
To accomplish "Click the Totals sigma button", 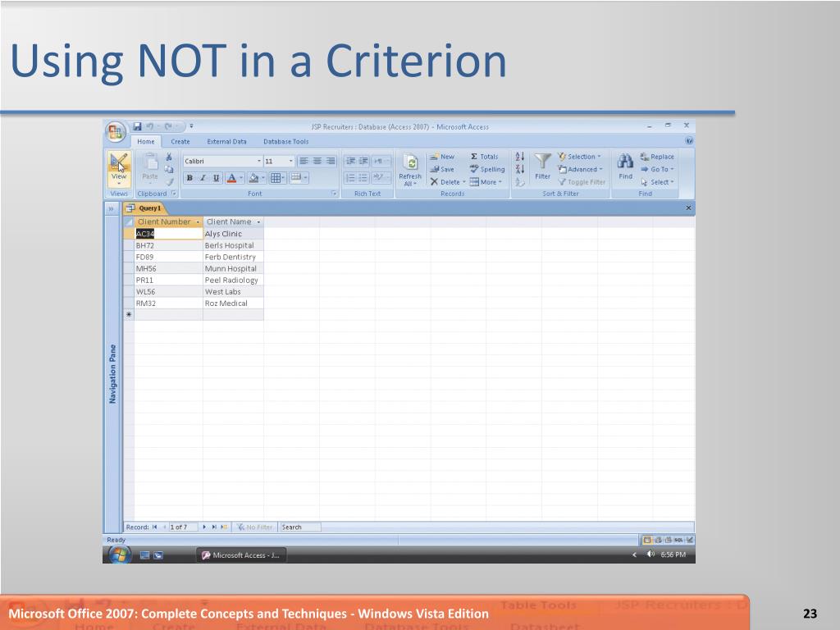I will pyautogui.click(x=484, y=157).
